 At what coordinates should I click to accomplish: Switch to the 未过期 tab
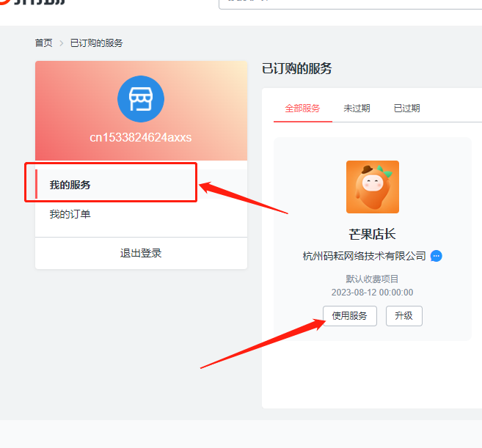[x=357, y=108]
